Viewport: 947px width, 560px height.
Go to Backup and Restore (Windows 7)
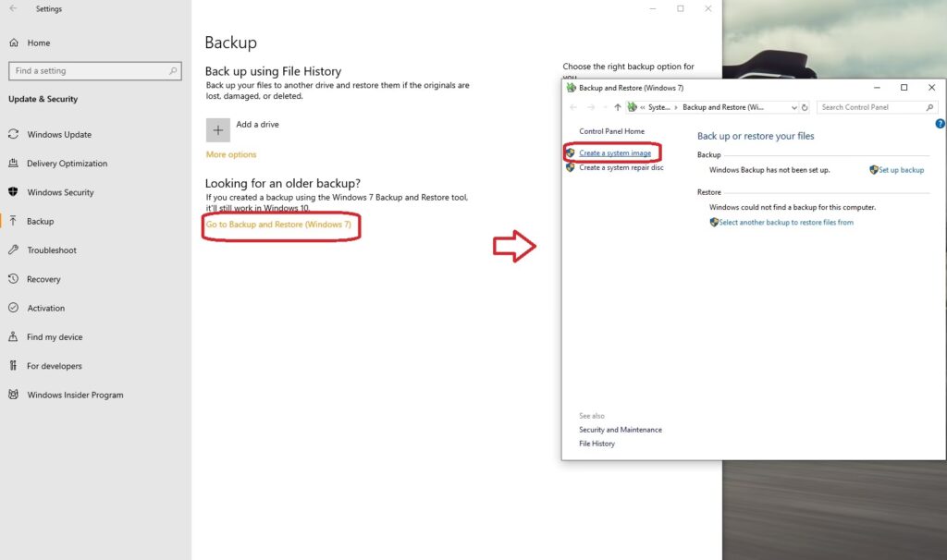pyautogui.click(x=278, y=225)
